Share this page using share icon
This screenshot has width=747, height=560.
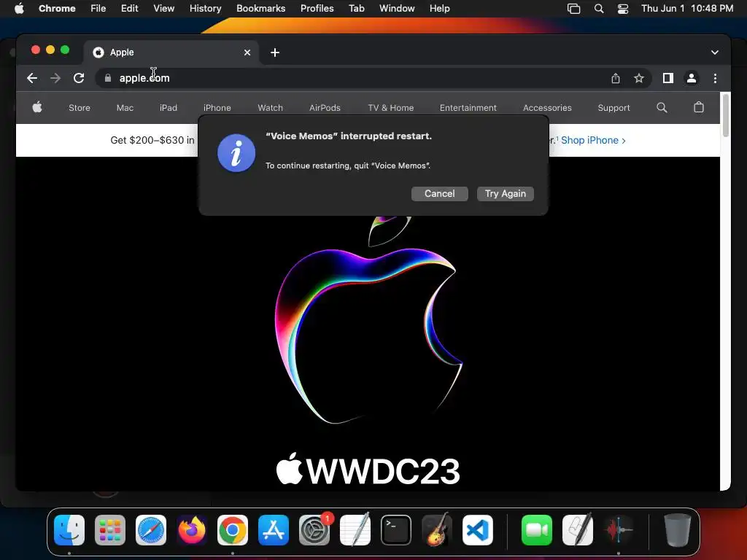[x=616, y=78]
